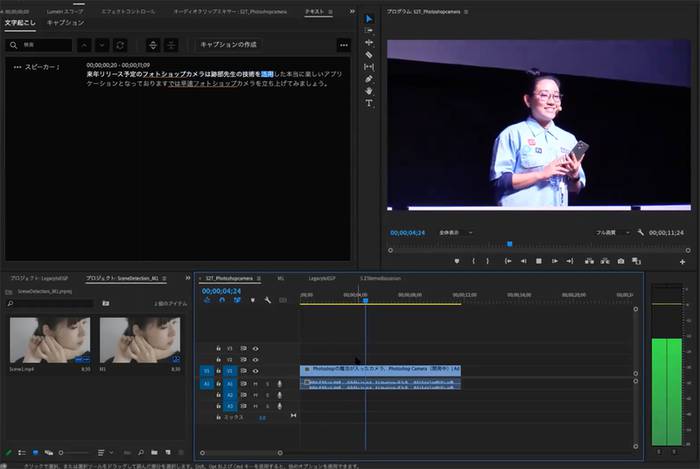Toggle A1 source patching button

(207, 384)
